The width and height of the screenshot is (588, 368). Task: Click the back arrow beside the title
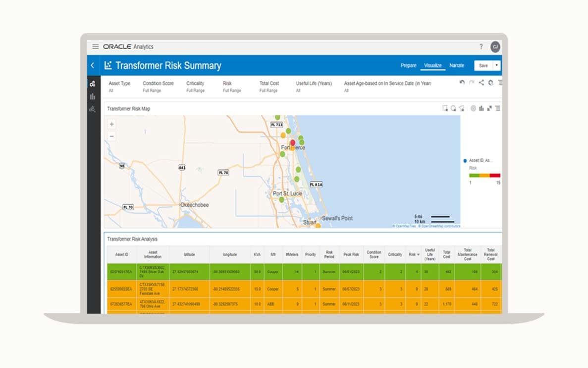[92, 65]
